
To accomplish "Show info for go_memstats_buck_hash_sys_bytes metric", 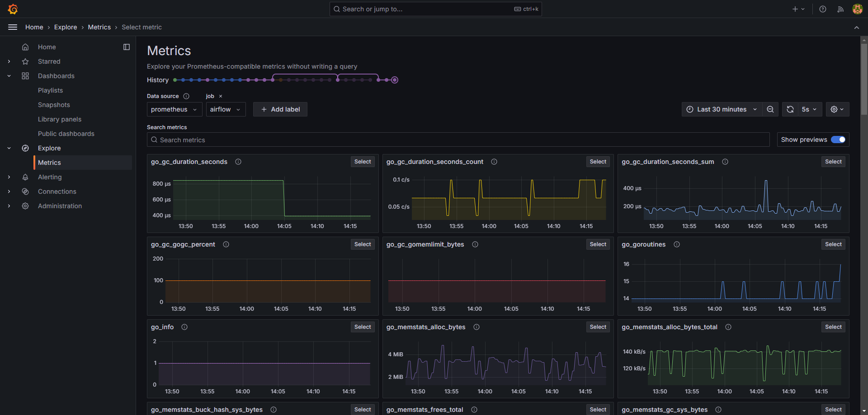I will (x=274, y=410).
